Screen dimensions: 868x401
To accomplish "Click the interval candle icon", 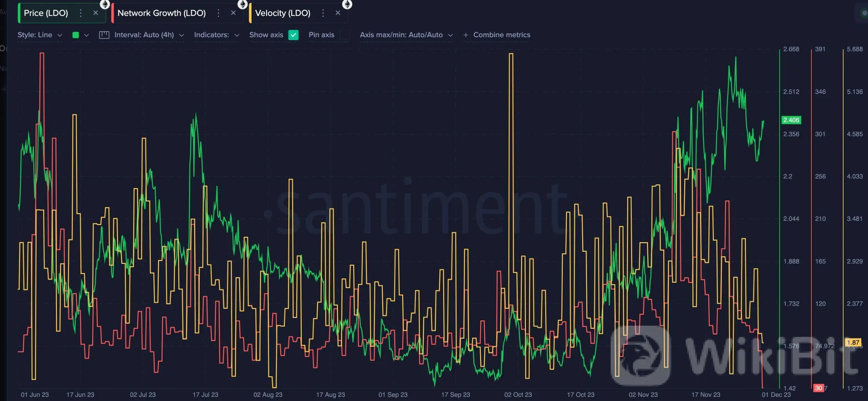I will pos(104,35).
